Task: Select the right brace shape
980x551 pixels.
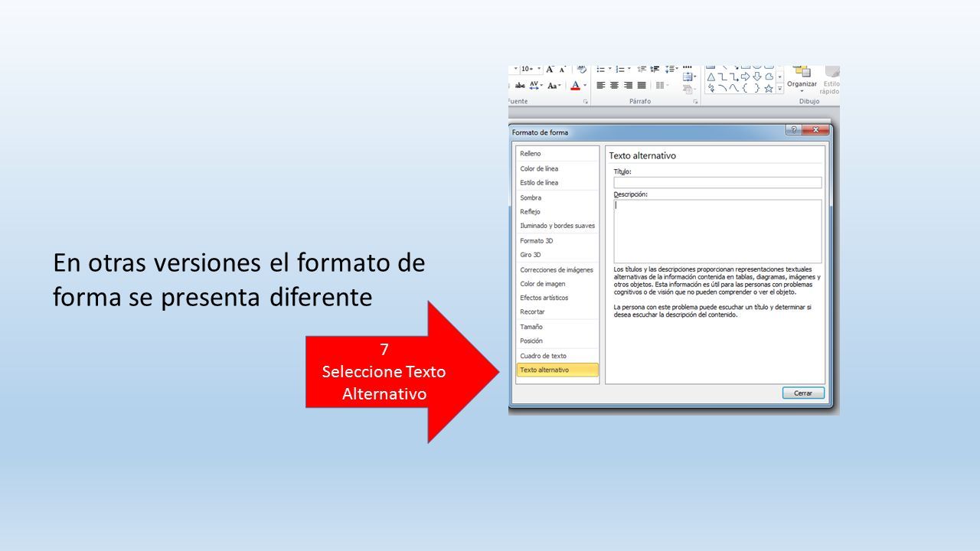Action: pos(757,88)
